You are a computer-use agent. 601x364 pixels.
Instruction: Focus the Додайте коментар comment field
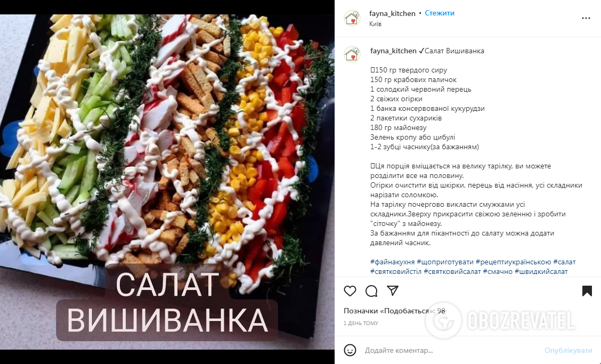point(452,350)
